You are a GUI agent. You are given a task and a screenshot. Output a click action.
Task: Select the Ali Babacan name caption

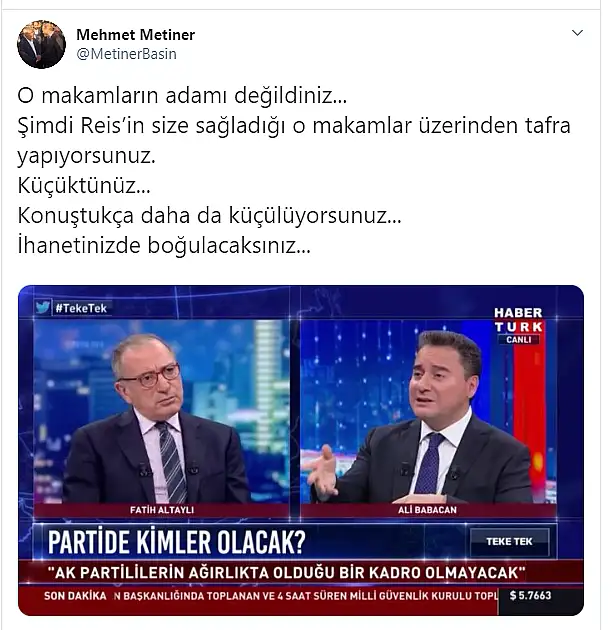(x=427, y=510)
